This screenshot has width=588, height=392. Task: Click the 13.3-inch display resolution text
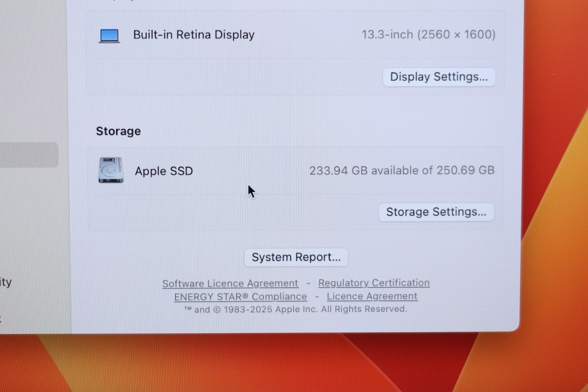tap(428, 35)
